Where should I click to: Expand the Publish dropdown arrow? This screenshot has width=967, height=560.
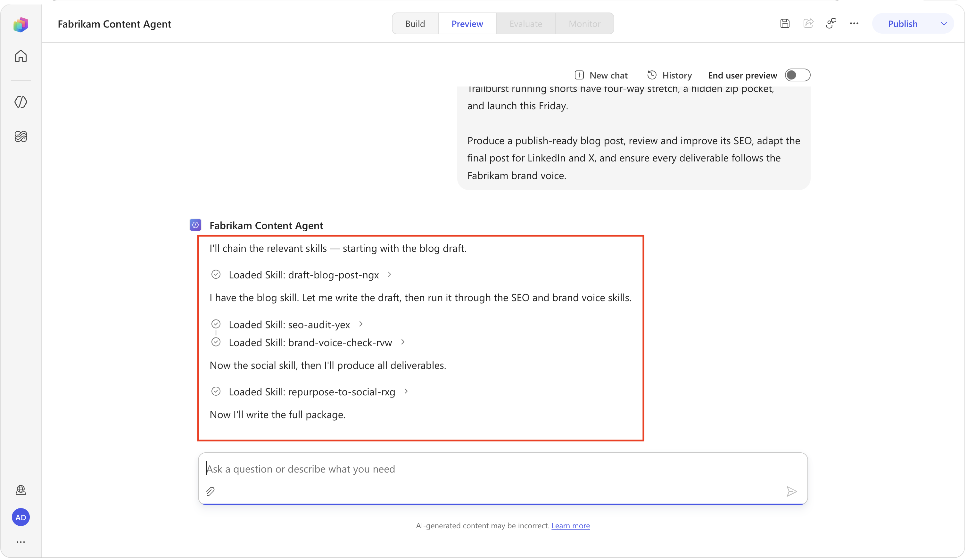[944, 24]
